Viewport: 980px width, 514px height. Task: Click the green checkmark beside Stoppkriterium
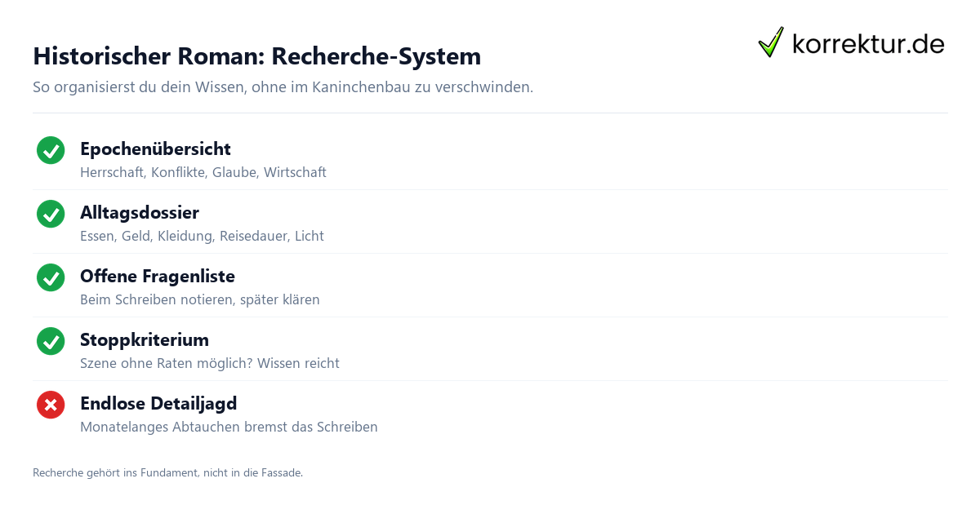pos(51,342)
